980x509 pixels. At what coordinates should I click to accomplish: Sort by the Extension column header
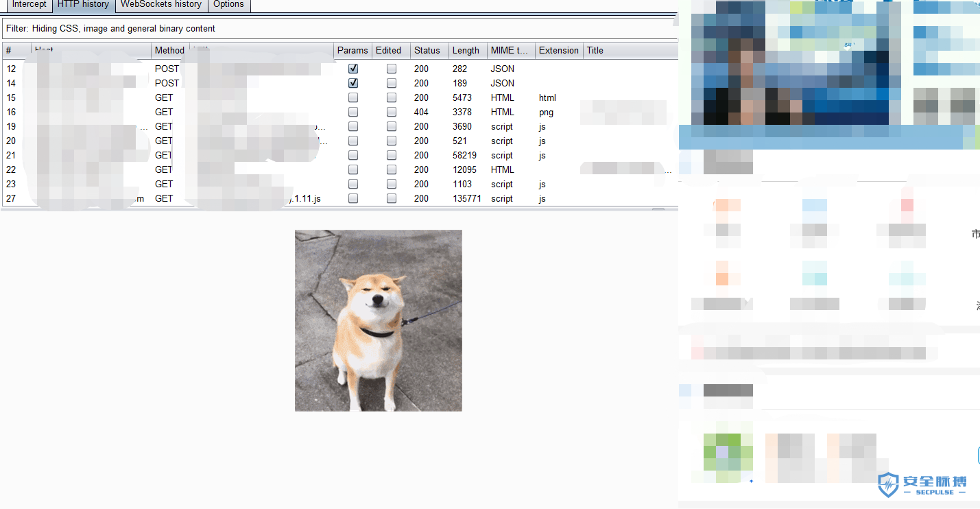[559, 50]
